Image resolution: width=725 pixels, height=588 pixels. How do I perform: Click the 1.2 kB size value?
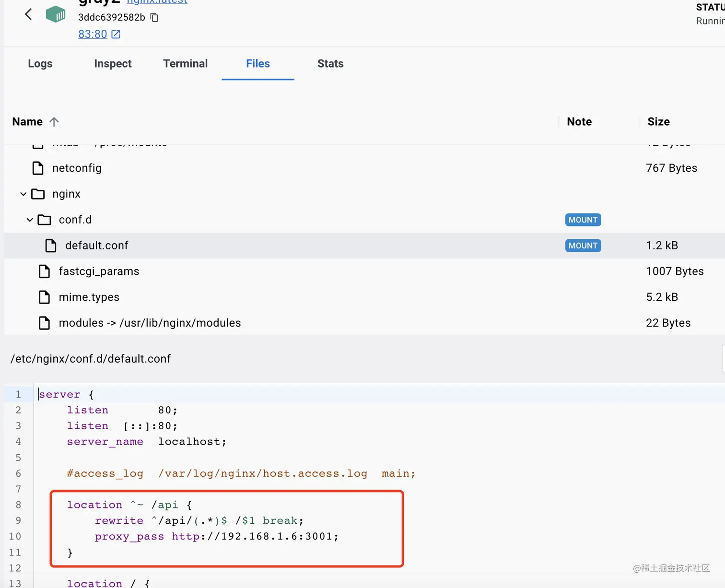pyautogui.click(x=662, y=246)
